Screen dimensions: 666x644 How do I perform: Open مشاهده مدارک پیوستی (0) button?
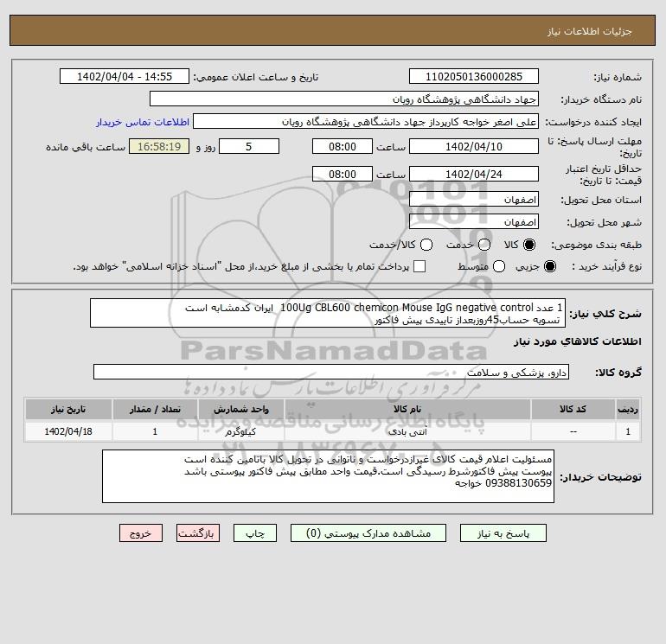tap(368, 533)
